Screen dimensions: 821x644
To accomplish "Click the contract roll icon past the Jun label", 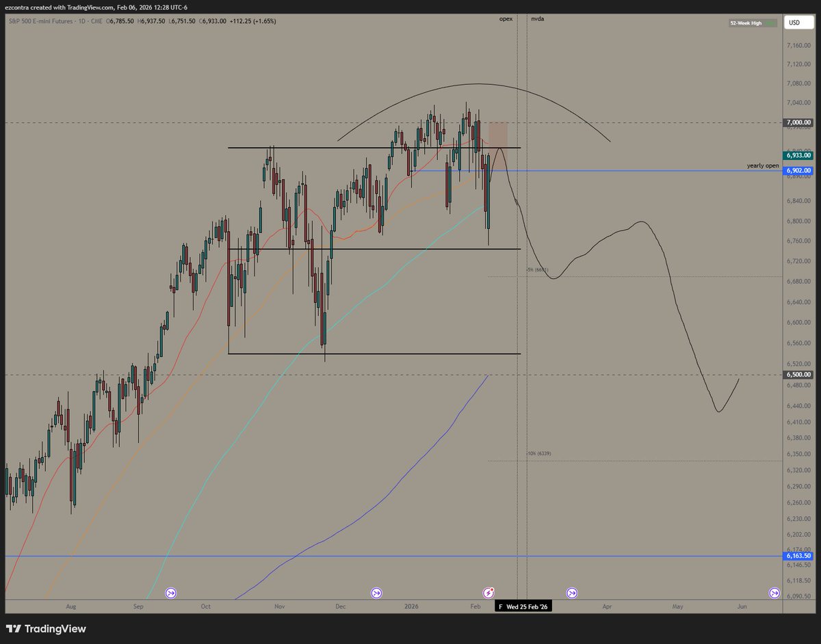I will tap(774, 593).
